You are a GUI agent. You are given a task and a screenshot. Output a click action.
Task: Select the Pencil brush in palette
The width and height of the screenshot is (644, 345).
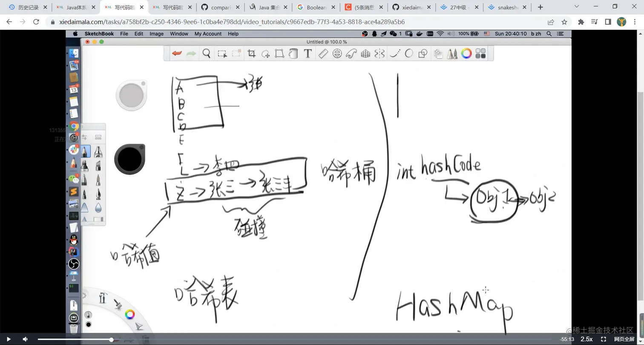pos(85,151)
